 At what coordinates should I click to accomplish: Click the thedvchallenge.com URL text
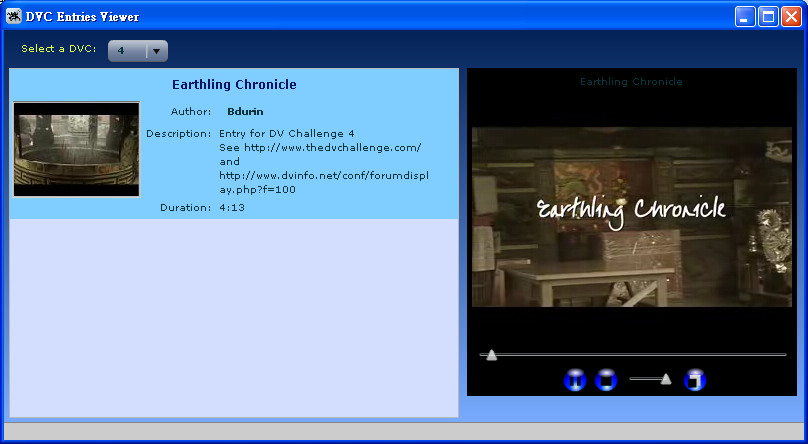click(332, 147)
